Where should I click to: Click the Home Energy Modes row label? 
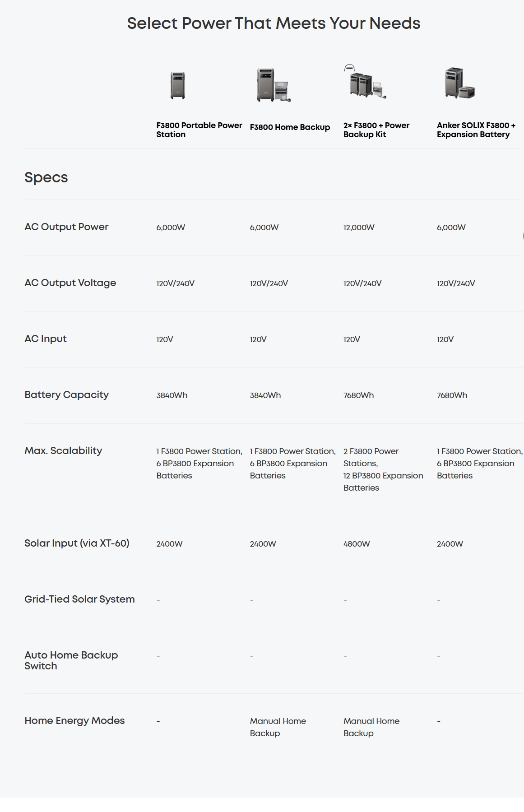coord(74,721)
